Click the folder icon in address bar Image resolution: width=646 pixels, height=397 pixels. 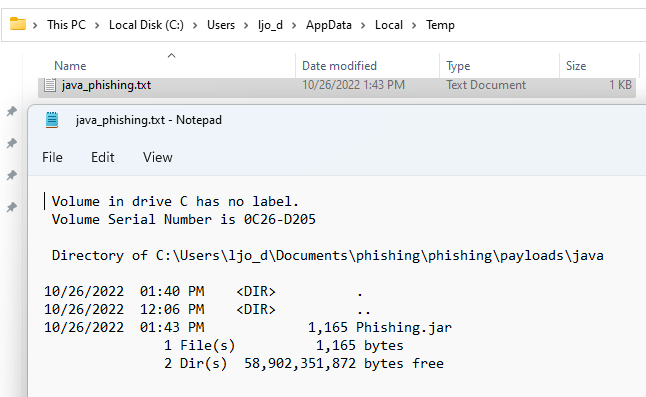pyautogui.click(x=18, y=24)
